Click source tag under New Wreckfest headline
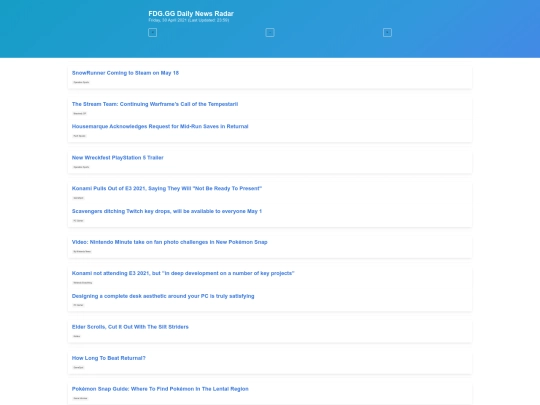Image resolution: width=540 pixels, height=405 pixels. pos(81,167)
